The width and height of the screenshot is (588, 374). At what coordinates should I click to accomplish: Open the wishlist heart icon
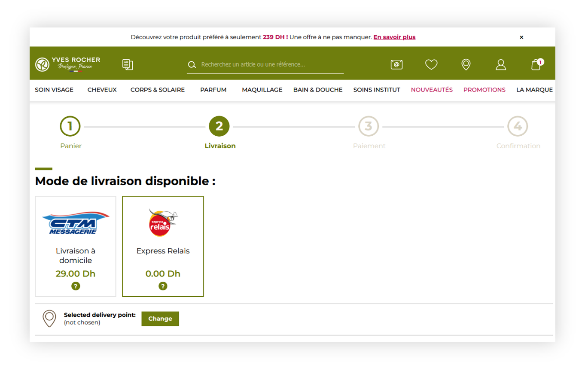click(x=431, y=64)
